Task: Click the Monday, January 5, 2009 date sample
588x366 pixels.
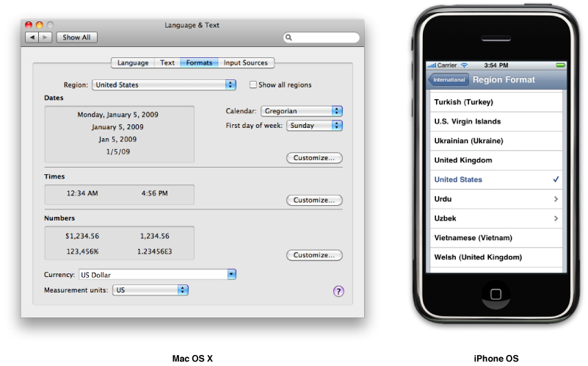Action: point(117,115)
